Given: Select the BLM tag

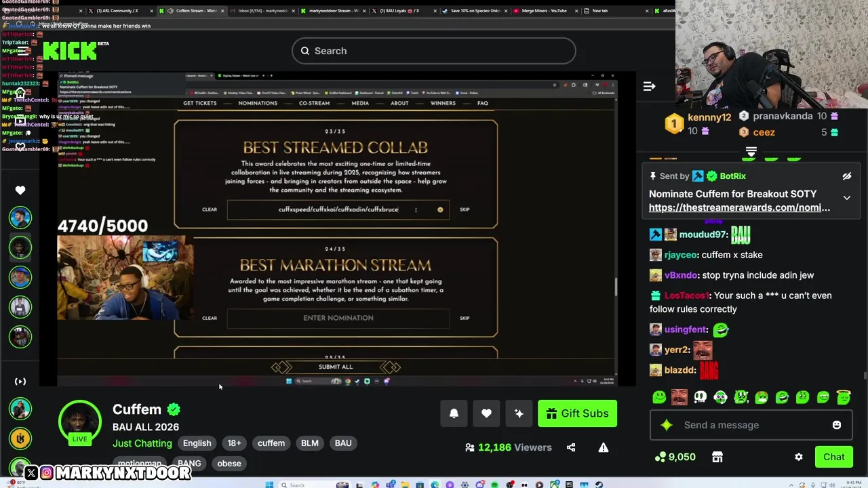Looking at the screenshot, I should [310, 443].
